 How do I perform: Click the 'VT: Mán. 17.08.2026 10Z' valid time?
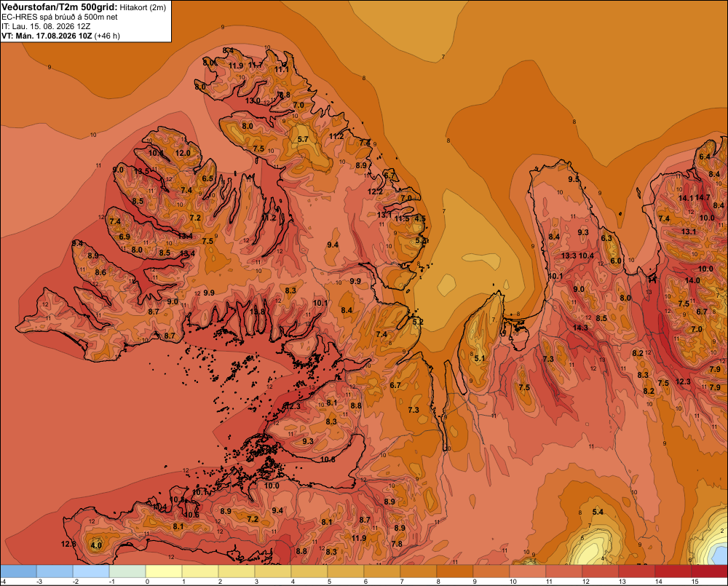[x=47, y=36]
